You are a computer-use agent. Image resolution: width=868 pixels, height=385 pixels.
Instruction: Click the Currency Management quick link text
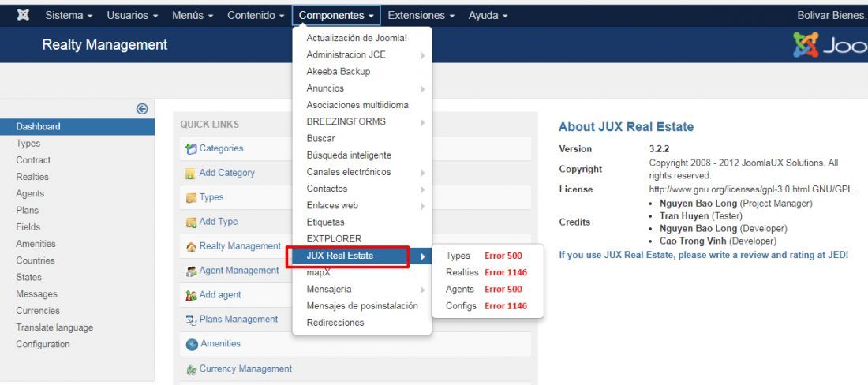245,368
